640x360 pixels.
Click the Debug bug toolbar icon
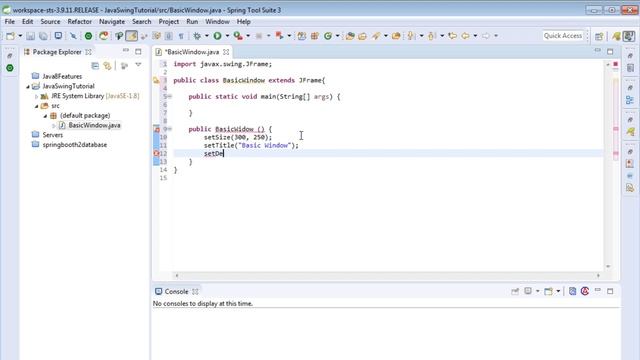click(197, 36)
